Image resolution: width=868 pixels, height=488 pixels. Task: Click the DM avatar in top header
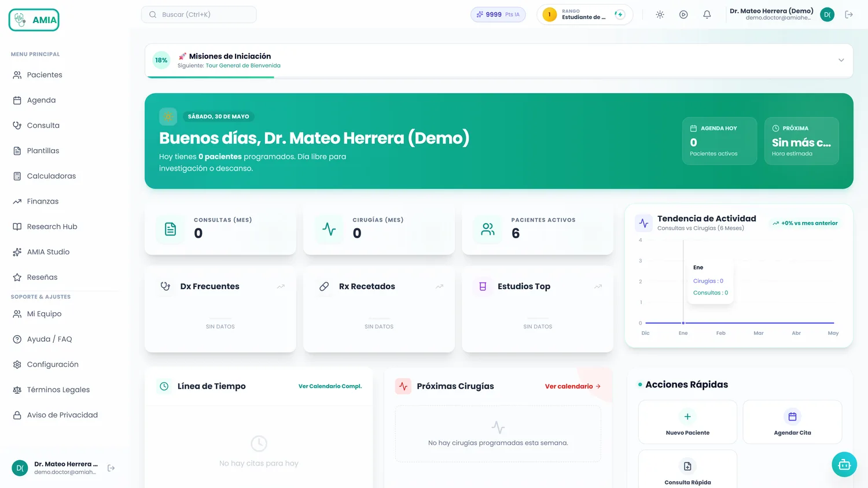point(827,14)
